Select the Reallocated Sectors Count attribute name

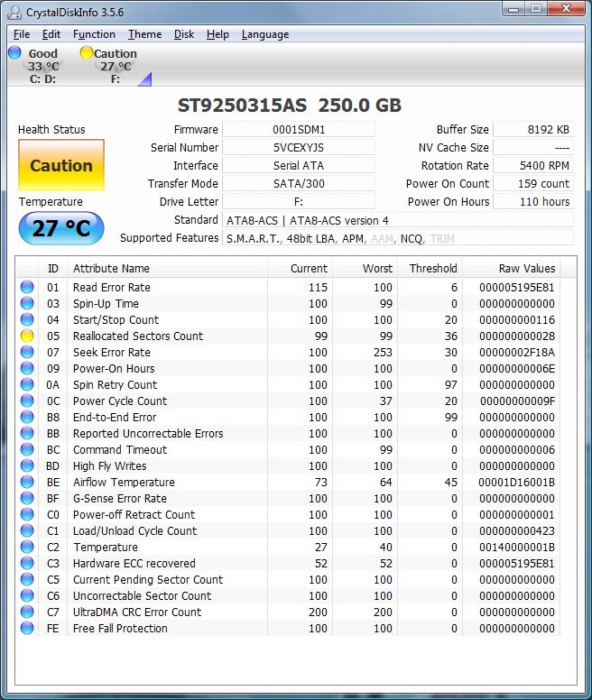tap(138, 336)
